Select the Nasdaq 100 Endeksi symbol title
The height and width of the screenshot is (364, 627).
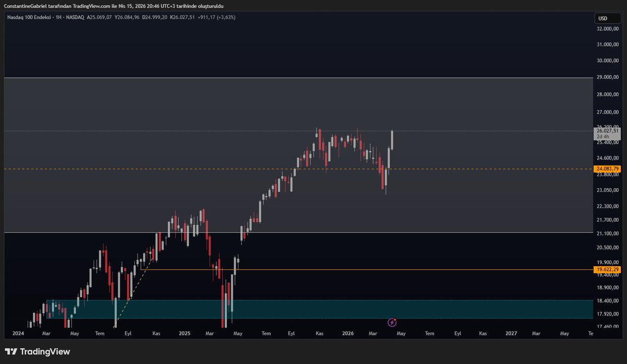[29, 17]
